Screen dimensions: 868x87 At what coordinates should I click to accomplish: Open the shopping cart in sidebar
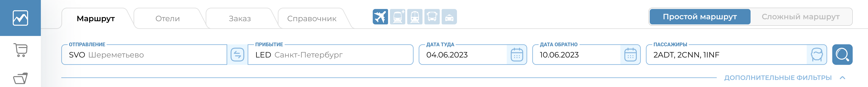20,50
